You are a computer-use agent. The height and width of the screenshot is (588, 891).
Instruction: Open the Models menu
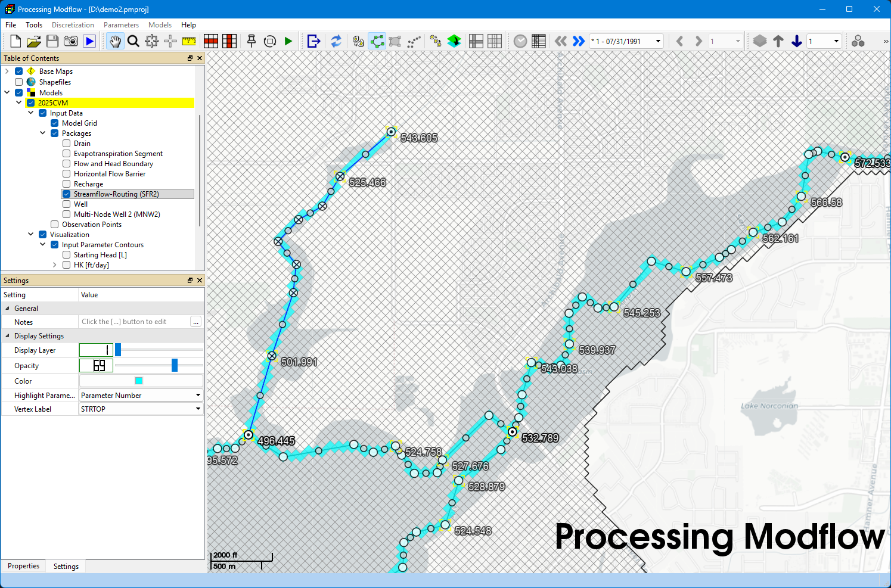(160, 25)
